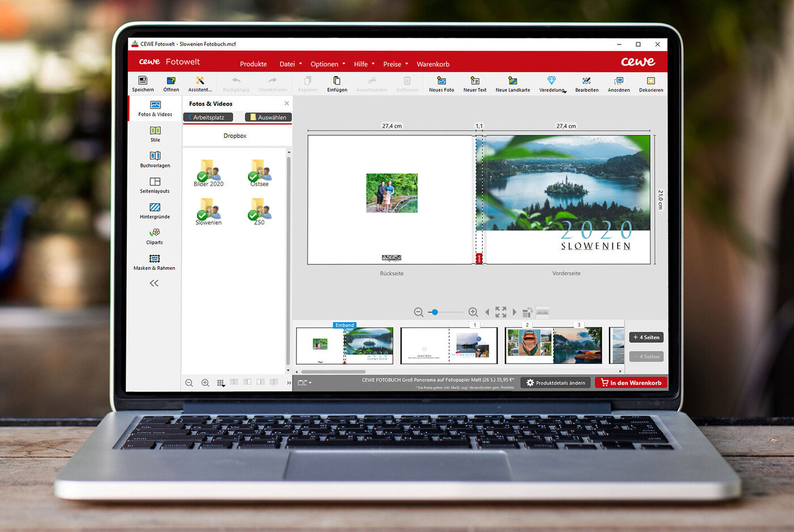This screenshot has height=532, width=794.
Task: Collapse sidebar with double-chevron icon
Action: 154,283
